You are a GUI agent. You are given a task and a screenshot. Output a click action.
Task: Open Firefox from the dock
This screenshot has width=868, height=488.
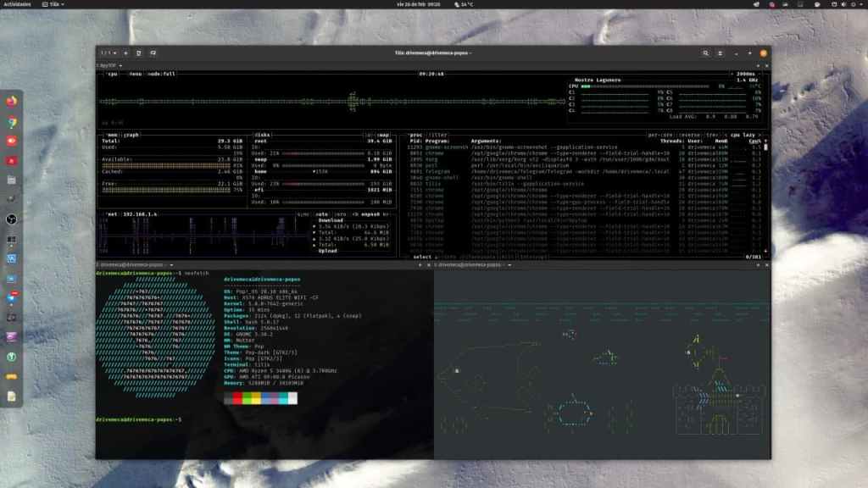coord(12,101)
